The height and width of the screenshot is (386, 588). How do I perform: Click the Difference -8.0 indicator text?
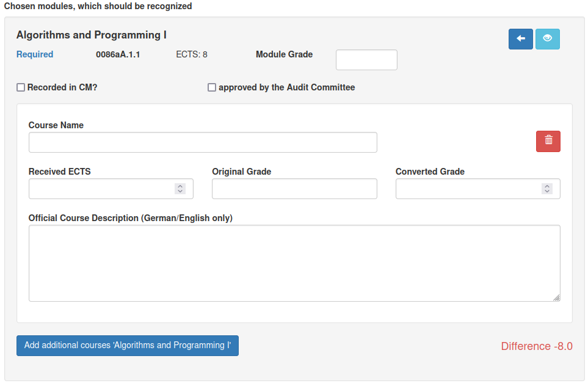pos(537,346)
